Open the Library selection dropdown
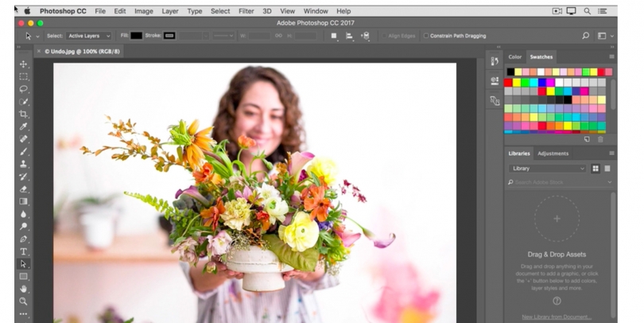Viewport: 644px width, 323px height. click(547, 169)
